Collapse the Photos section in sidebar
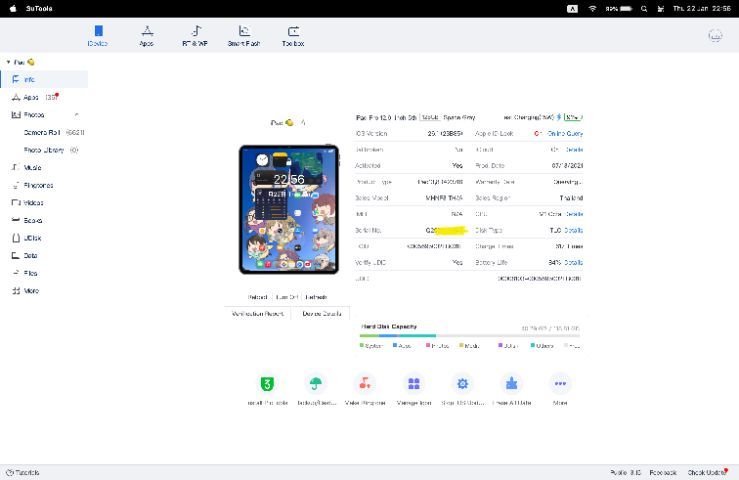Viewport: 739px width, 480px height. [77, 115]
